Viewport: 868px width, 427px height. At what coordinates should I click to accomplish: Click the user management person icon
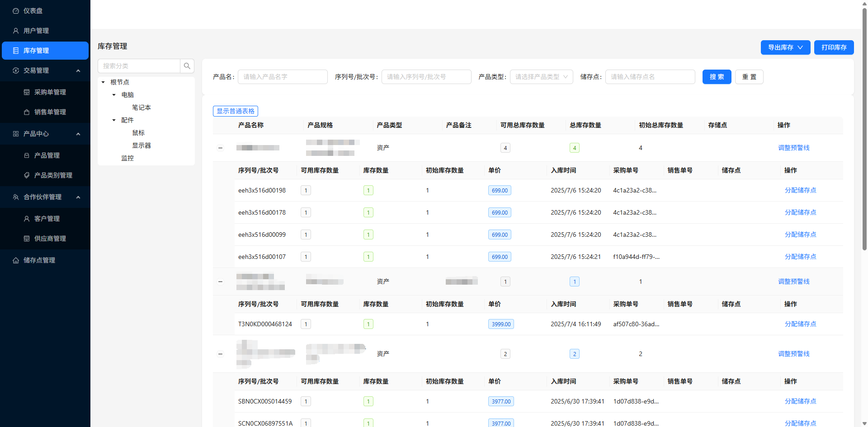16,31
